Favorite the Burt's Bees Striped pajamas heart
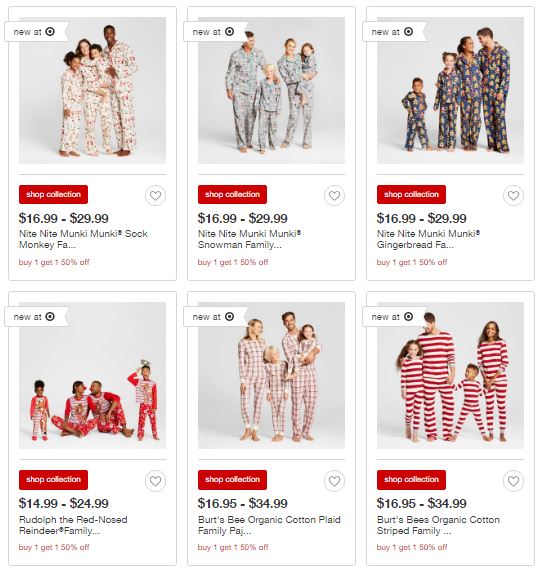 pyautogui.click(x=513, y=481)
